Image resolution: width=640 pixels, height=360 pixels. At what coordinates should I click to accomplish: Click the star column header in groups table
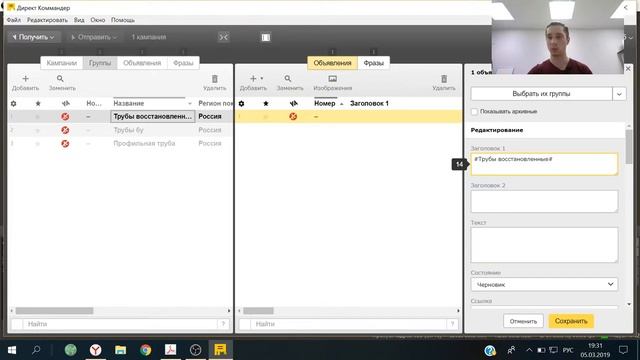point(38,104)
